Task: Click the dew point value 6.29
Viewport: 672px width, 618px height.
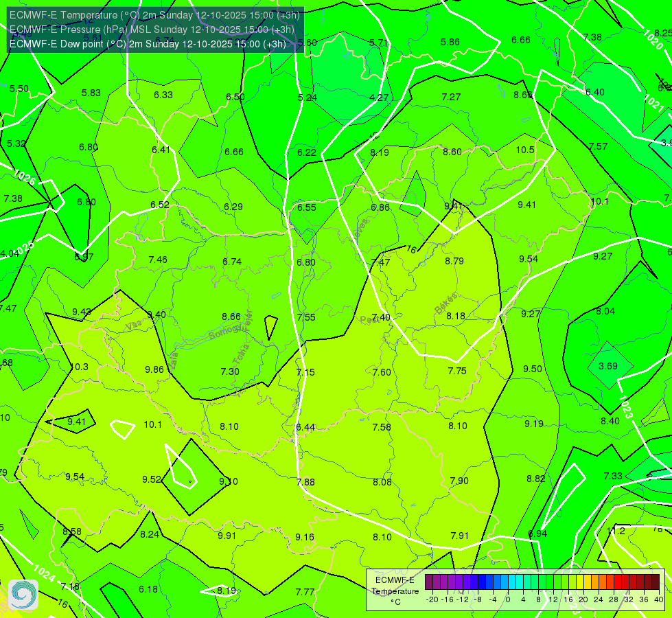Action: pos(233,207)
